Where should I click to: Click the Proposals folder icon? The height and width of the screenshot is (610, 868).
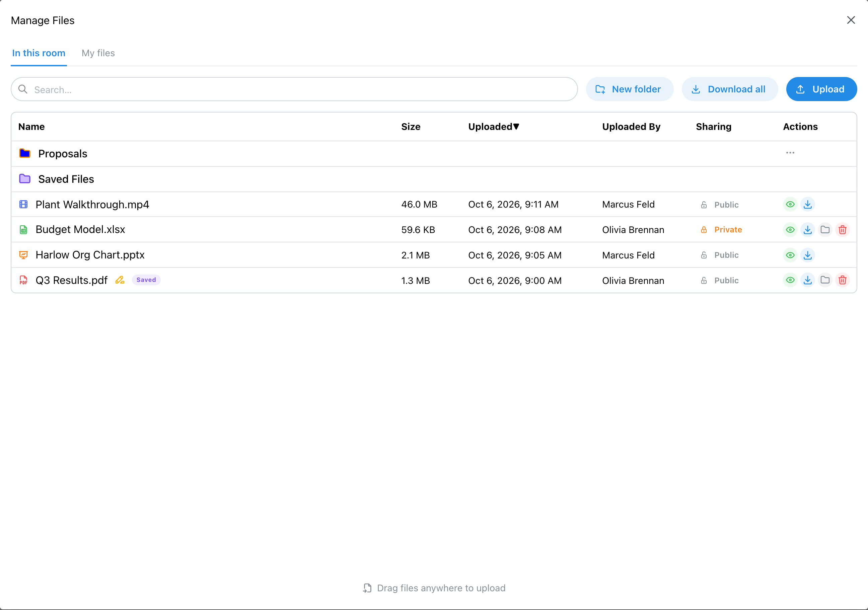(24, 153)
